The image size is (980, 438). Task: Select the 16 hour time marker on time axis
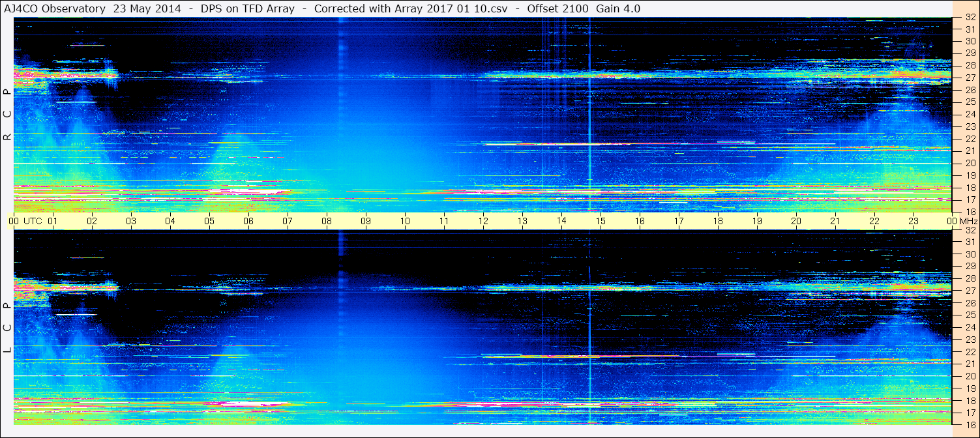pyautogui.click(x=640, y=221)
